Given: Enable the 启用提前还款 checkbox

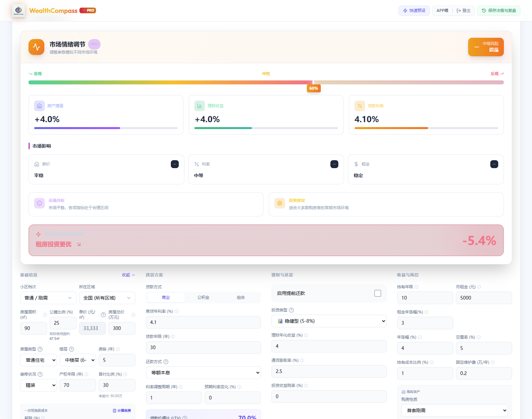Looking at the screenshot, I should click(x=377, y=293).
